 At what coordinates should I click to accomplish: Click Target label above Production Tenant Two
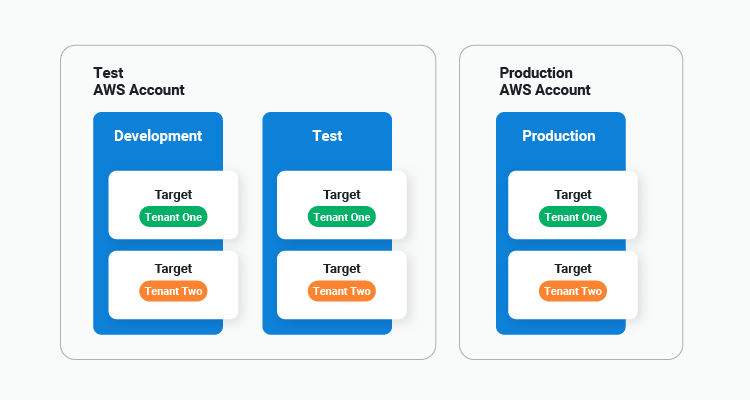coord(573,269)
